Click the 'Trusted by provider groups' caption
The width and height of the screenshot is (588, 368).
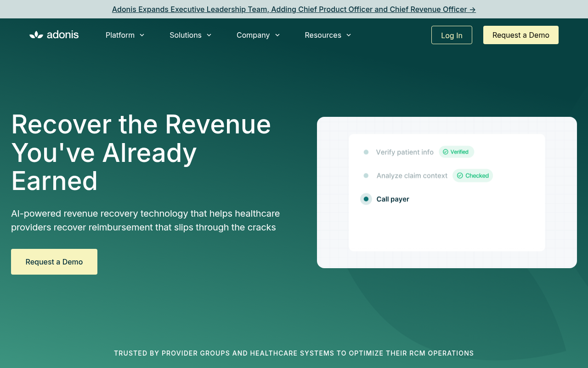(x=294, y=353)
